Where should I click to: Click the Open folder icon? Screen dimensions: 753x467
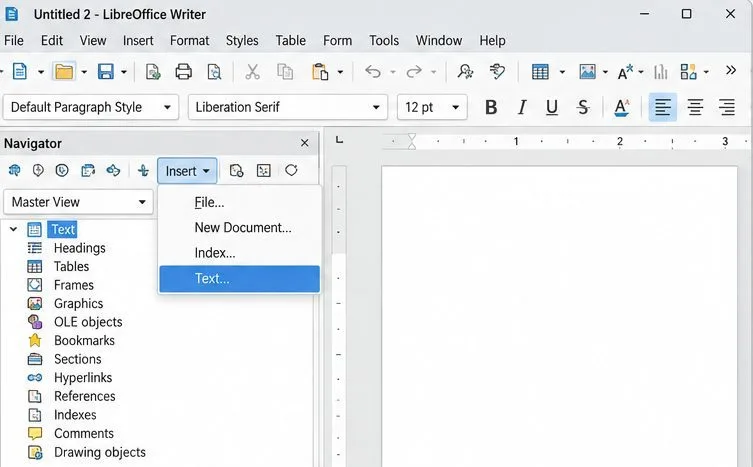coord(64,72)
